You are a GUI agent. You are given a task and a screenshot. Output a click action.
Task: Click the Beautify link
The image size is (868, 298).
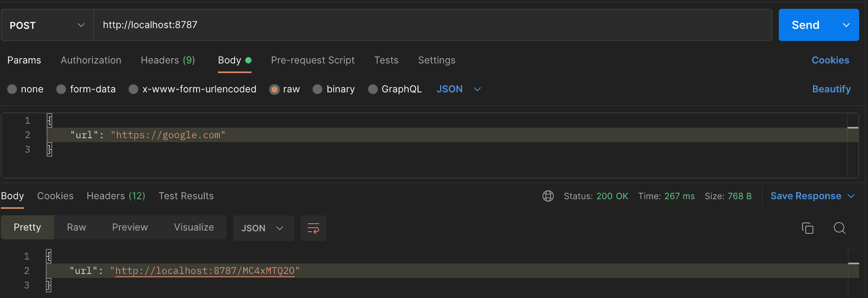831,89
